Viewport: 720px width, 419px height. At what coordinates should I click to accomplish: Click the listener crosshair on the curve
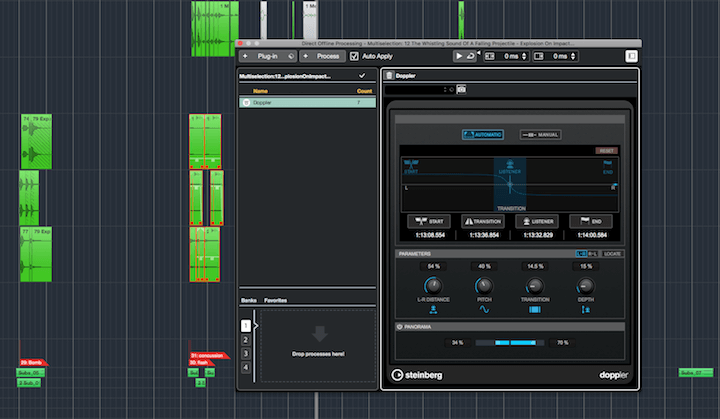click(510, 185)
